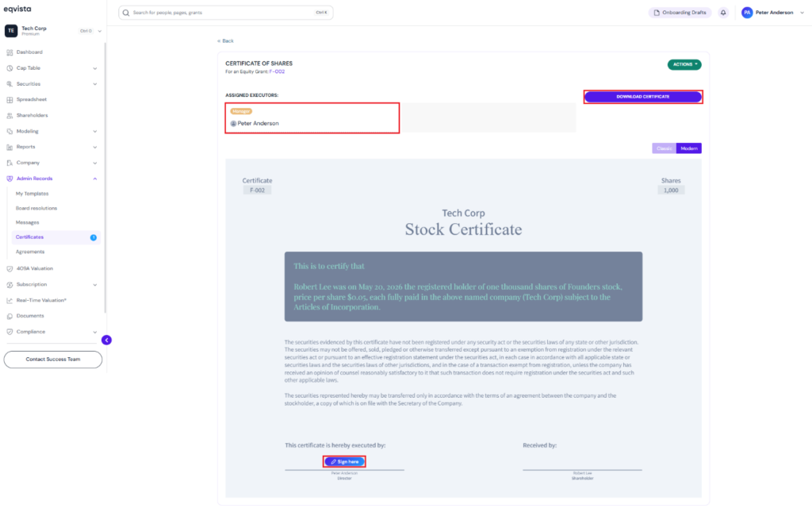The image size is (812, 508).
Task: Expand the Modeling menu chevron
Action: (95, 132)
